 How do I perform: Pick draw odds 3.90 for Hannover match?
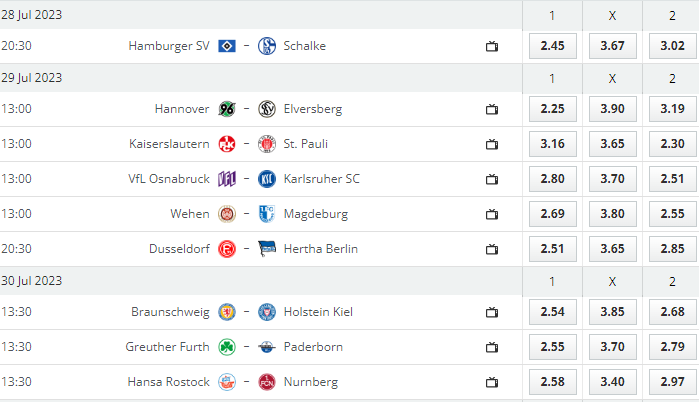point(613,109)
